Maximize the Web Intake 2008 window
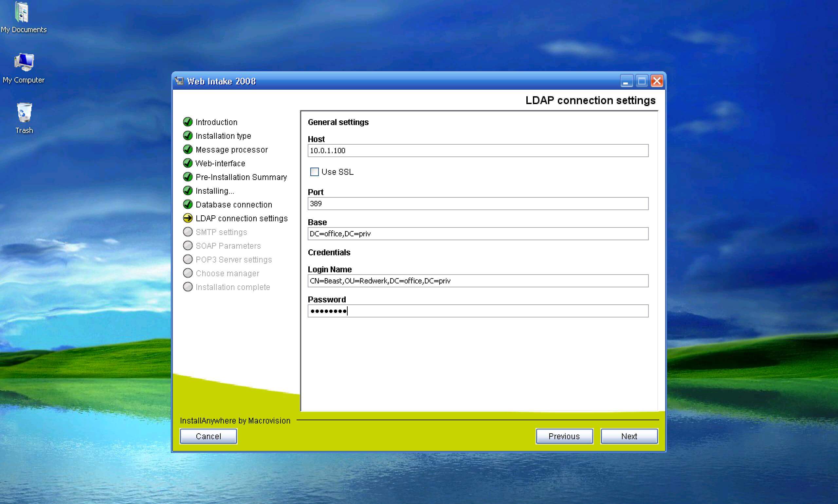 pos(642,81)
